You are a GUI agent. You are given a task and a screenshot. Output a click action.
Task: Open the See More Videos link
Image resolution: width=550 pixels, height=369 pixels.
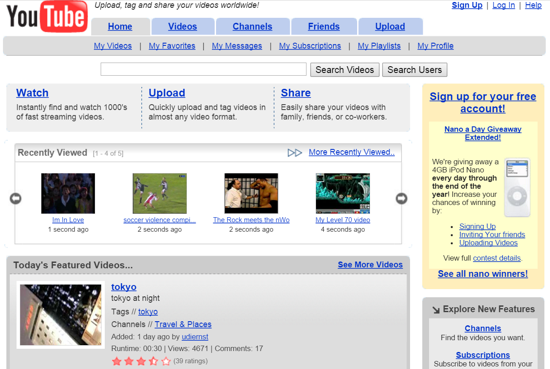(x=370, y=265)
